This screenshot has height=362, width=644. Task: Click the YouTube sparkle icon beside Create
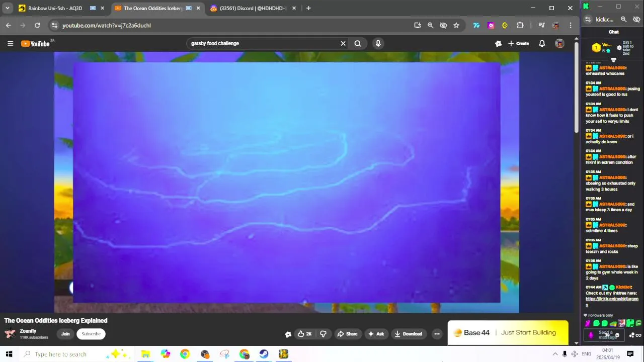(498, 44)
